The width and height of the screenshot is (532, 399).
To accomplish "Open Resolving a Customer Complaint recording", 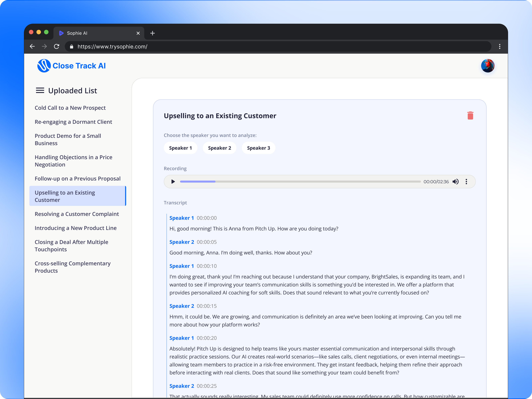I will tap(77, 214).
